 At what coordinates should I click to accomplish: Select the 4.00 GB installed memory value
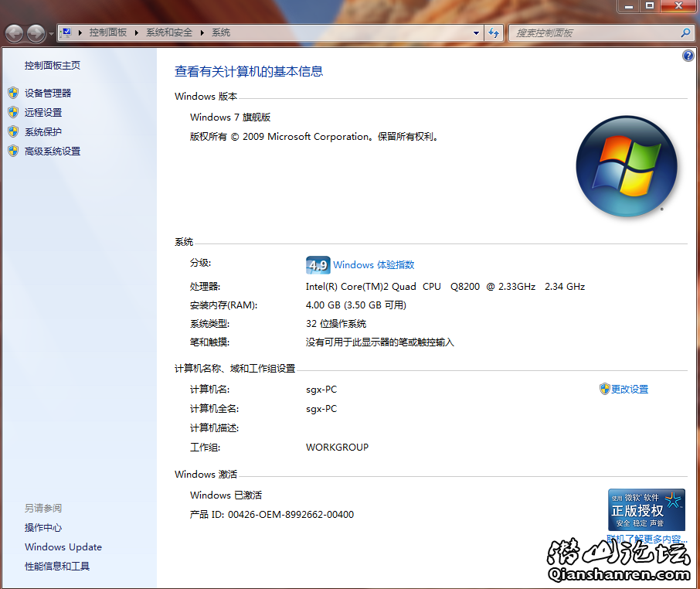356,305
